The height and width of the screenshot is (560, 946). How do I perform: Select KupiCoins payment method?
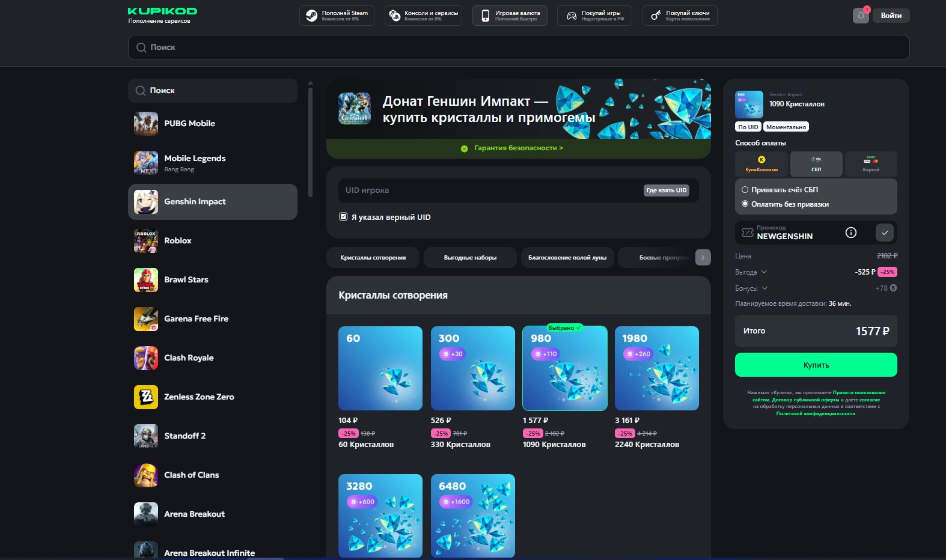coord(761,163)
